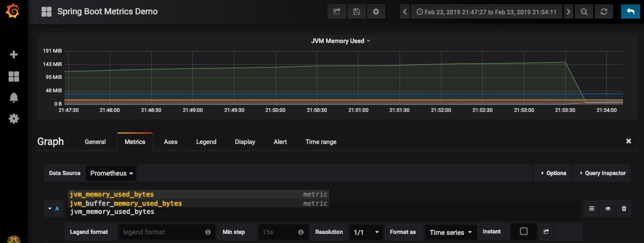
Task: Refresh the dashboard
Action: coord(603,12)
